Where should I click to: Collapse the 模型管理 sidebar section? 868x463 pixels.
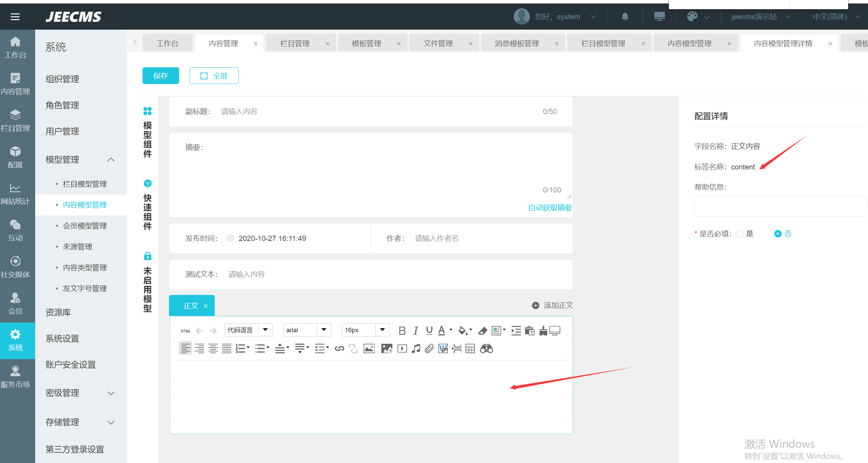click(111, 160)
